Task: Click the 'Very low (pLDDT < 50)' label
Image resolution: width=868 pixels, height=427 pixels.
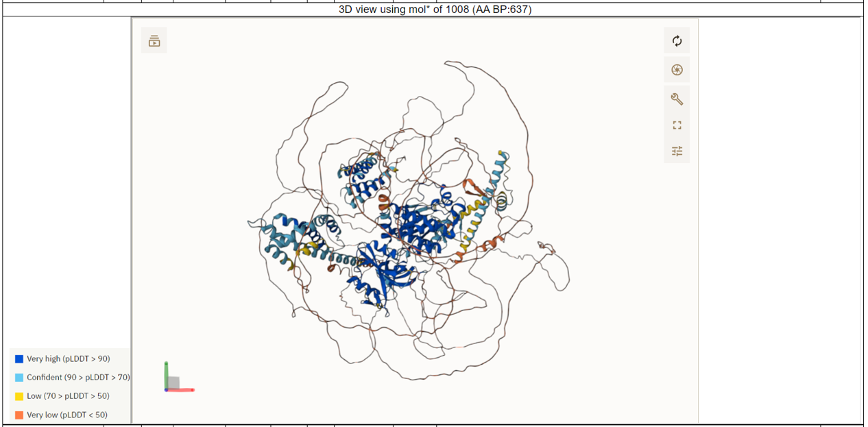Action: coord(67,415)
